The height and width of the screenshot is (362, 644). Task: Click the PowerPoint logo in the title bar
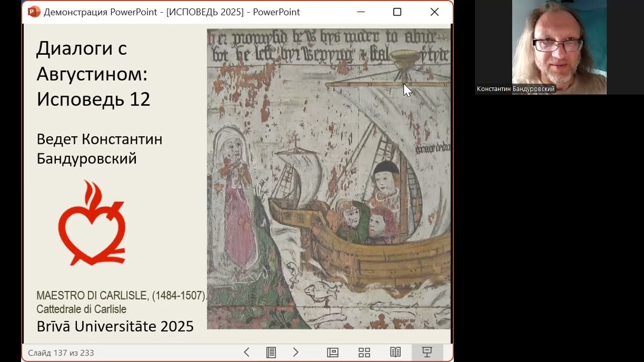(x=34, y=12)
